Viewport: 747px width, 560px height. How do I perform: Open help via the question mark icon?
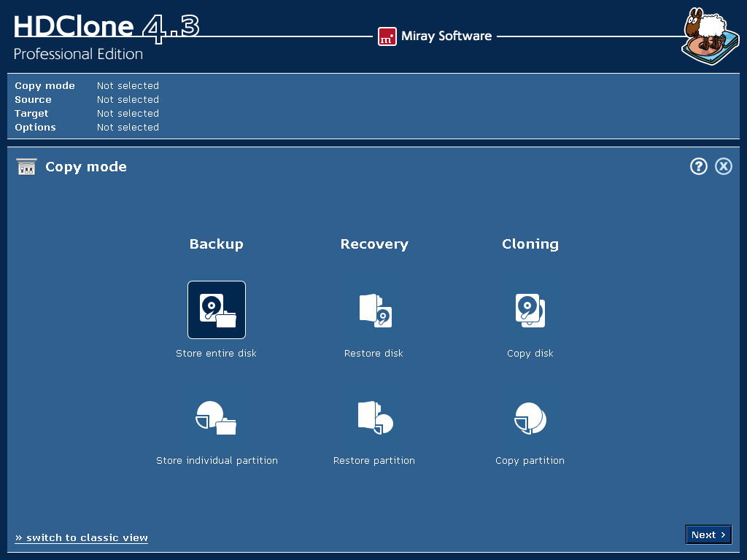pyautogui.click(x=699, y=166)
